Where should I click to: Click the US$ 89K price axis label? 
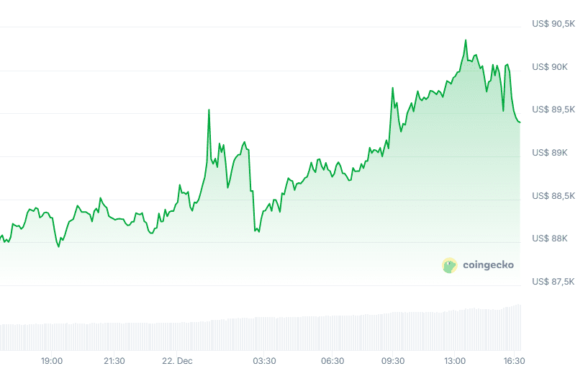coord(550,153)
